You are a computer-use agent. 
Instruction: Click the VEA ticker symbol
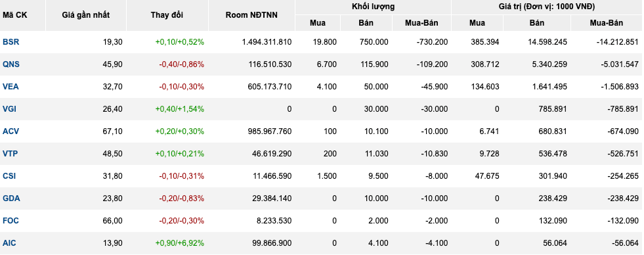point(11,87)
